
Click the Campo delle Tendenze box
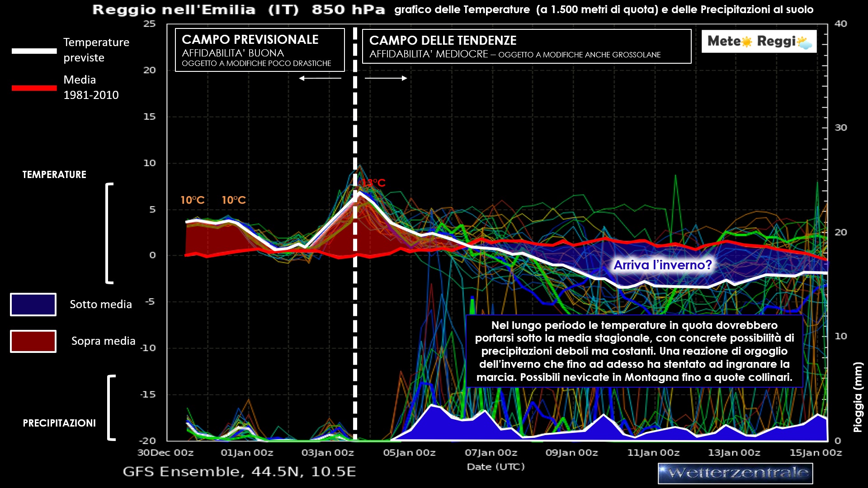point(526,47)
